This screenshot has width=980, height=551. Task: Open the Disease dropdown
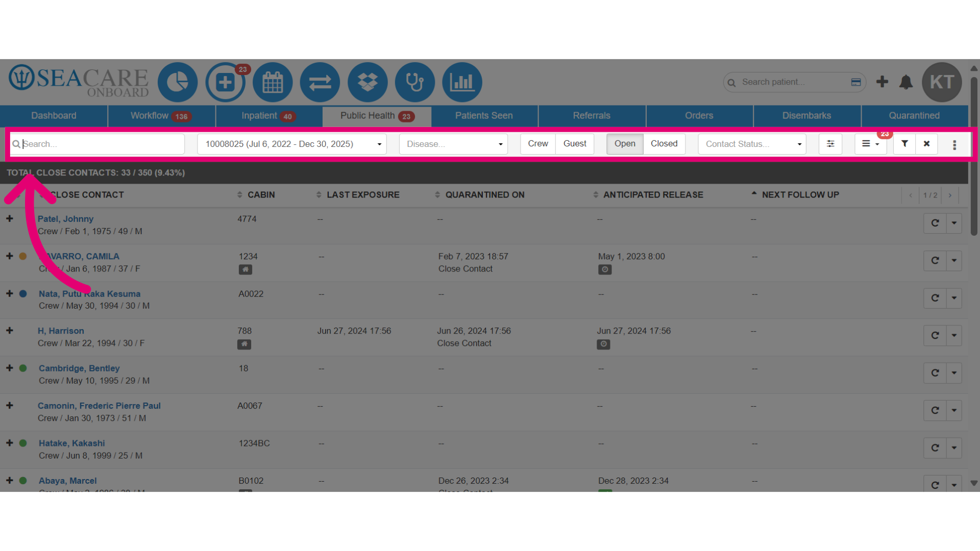[x=453, y=144]
